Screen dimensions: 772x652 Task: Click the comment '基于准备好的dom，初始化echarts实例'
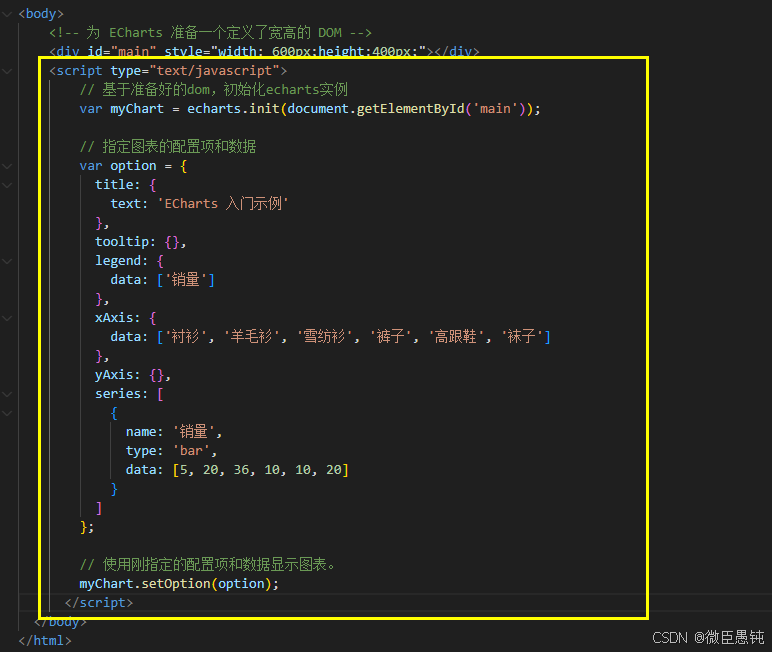click(x=225, y=90)
